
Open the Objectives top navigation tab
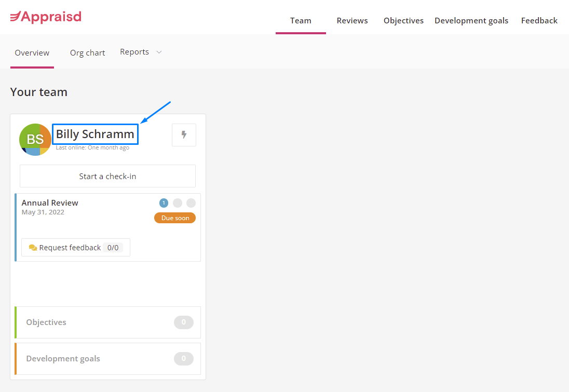[x=403, y=21]
